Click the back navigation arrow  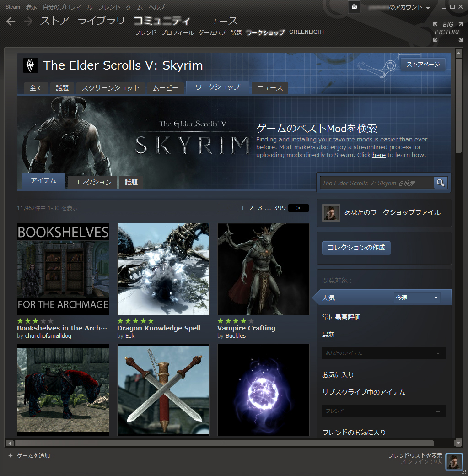click(x=11, y=21)
